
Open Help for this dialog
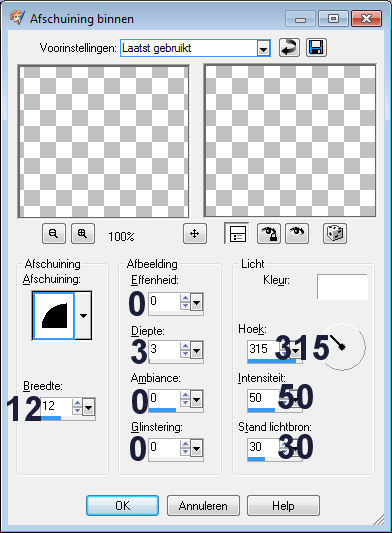pyautogui.click(x=283, y=505)
